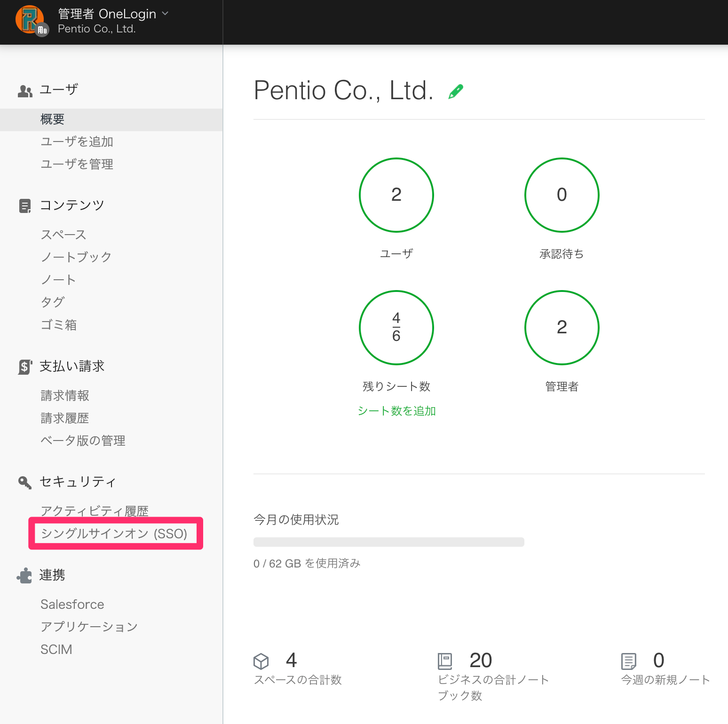Open シングルサインオン (SSO) settings
Image resolution: width=728 pixels, height=724 pixels.
tap(114, 534)
